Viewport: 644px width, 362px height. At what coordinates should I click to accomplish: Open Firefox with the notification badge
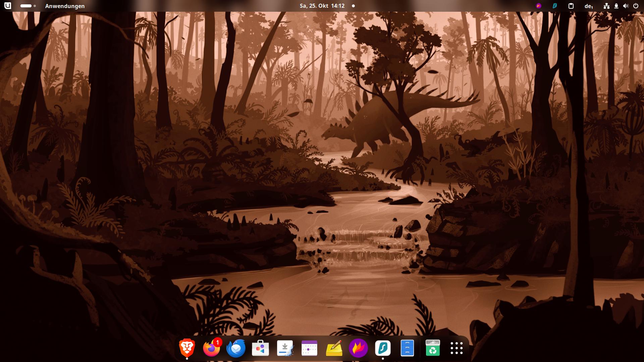click(x=212, y=348)
